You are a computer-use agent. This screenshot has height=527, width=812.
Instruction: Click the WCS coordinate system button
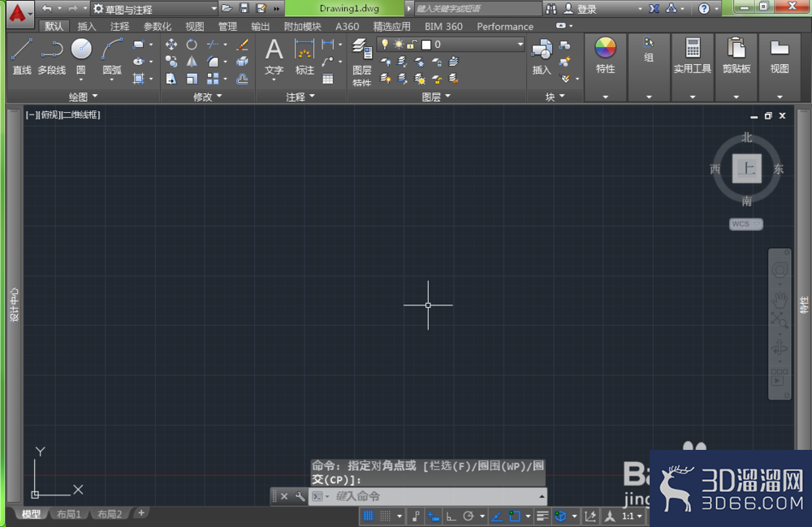[x=745, y=224]
